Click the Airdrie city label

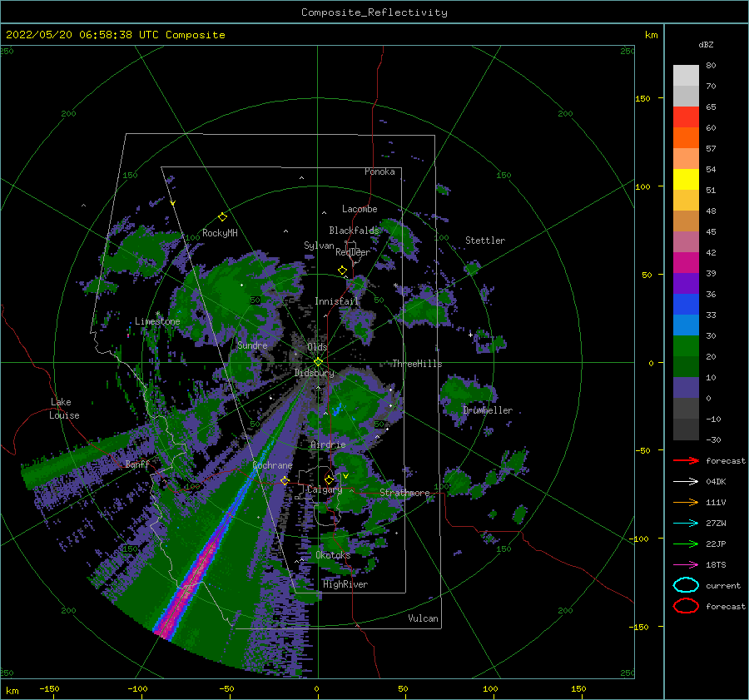tap(328, 444)
